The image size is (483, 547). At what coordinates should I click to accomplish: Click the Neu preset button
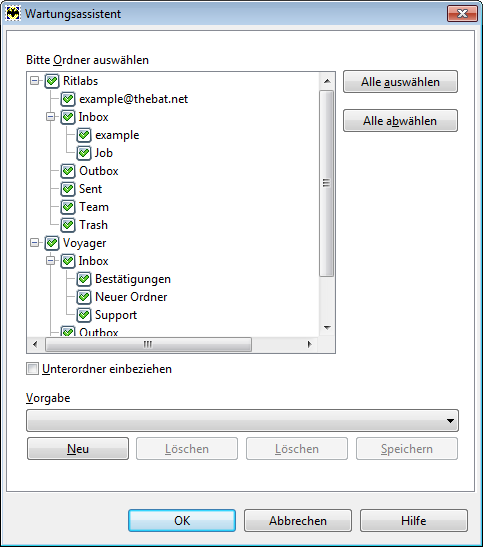pos(78,449)
